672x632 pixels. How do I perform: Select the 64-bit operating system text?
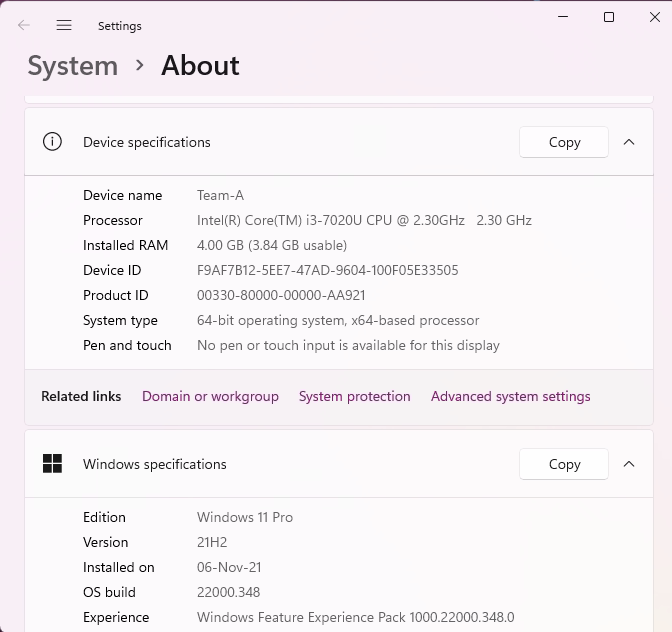click(x=338, y=320)
